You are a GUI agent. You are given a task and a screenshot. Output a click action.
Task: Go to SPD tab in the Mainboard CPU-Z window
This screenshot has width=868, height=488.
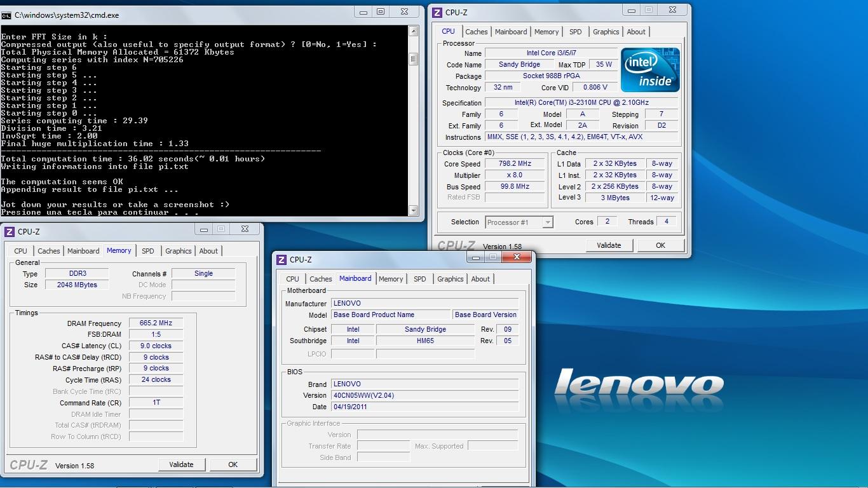pos(420,279)
